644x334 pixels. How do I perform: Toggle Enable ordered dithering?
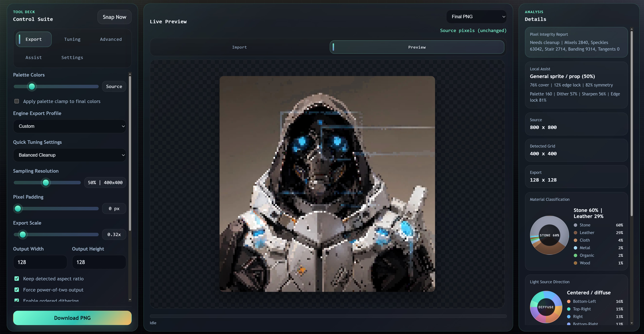tap(17, 300)
